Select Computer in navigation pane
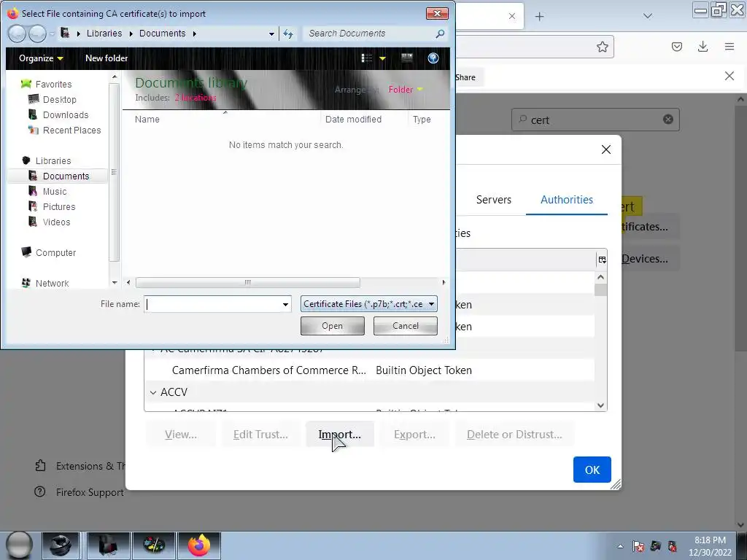This screenshot has height=560, width=747. pos(55,252)
